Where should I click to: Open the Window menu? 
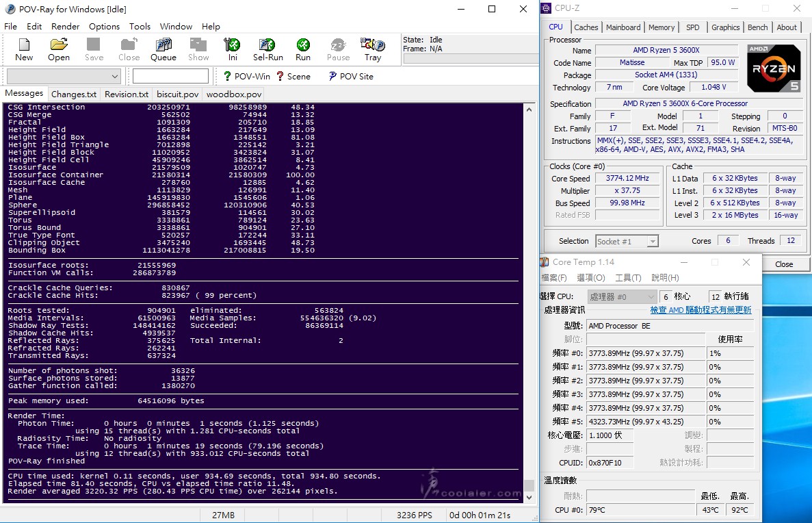pyautogui.click(x=176, y=27)
